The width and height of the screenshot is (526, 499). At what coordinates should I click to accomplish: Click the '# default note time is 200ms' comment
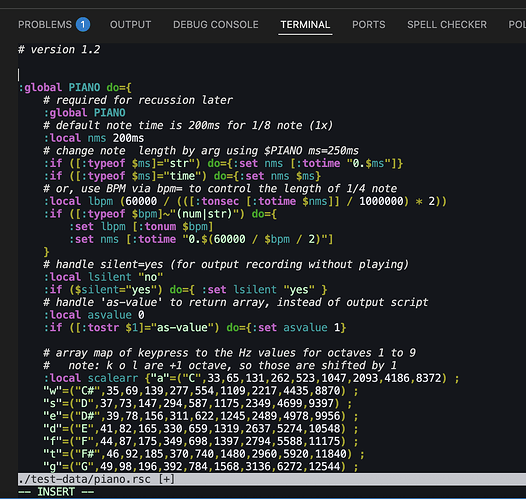[x=188, y=125]
